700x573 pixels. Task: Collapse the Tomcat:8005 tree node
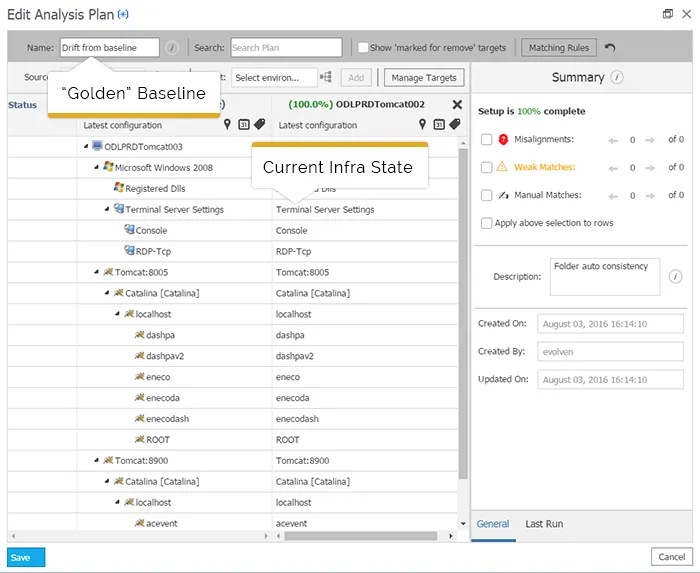pyautogui.click(x=96, y=272)
